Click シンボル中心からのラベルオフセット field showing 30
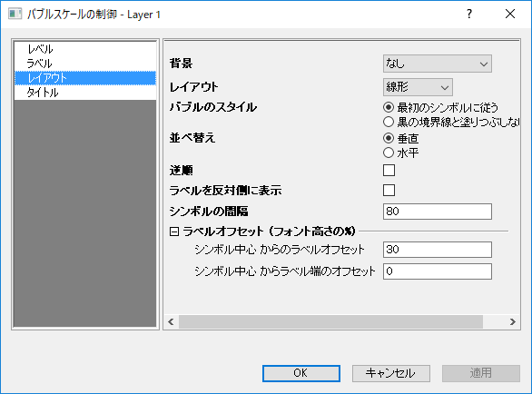This screenshot has height=394, width=532. click(x=438, y=250)
